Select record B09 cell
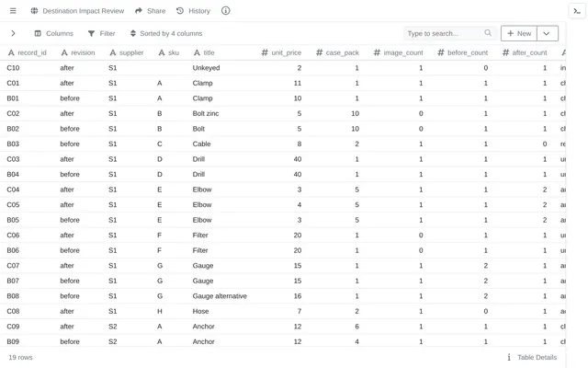Viewport: 588px width, 368px height. tap(27, 341)
